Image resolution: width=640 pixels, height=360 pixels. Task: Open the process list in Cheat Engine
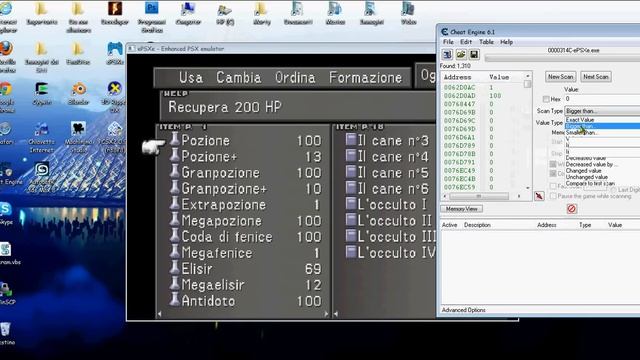coord(447,54)
